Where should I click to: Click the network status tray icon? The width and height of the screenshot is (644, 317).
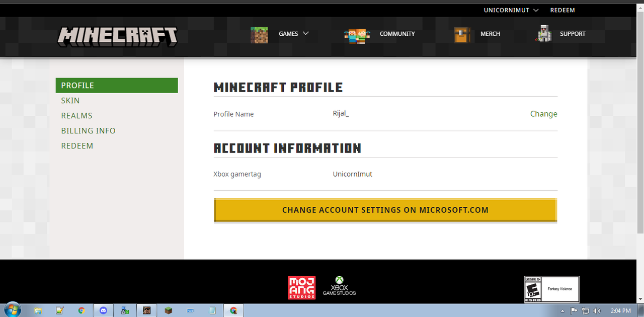(x=585, y=310)
